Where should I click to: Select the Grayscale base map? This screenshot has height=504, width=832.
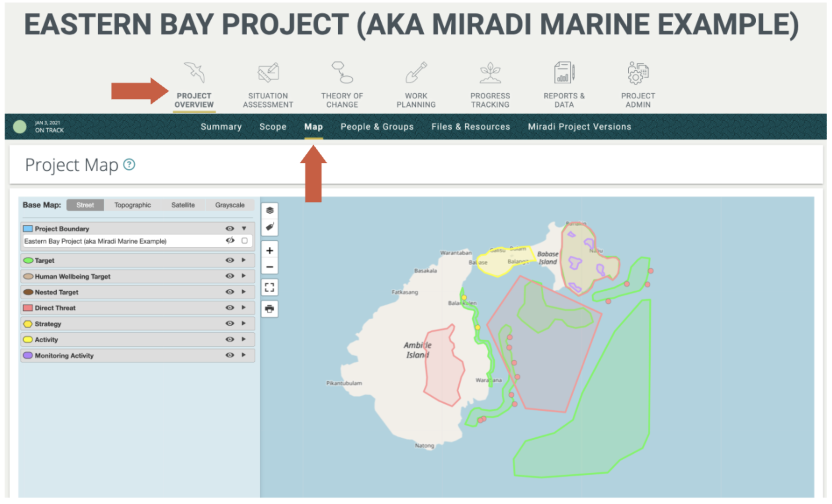pyautogui.click(x=230, y=205)
